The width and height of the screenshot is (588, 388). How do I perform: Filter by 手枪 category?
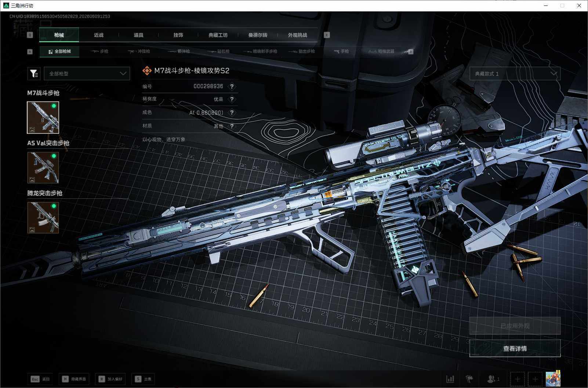(x=341, y=51)
